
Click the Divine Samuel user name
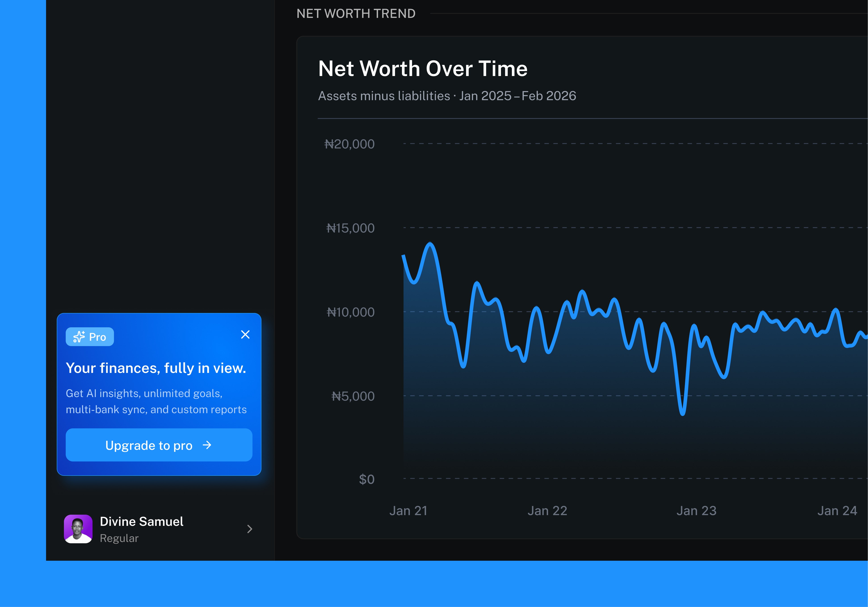point(141,522)
